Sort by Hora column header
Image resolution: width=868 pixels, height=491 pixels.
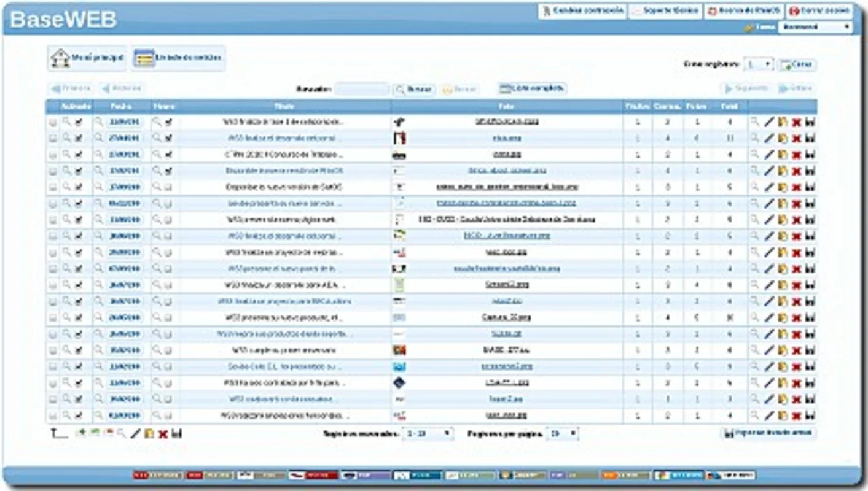pos(164,106)
